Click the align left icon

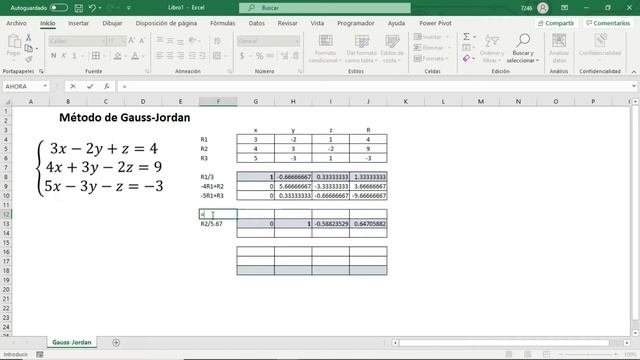point(160,56)
